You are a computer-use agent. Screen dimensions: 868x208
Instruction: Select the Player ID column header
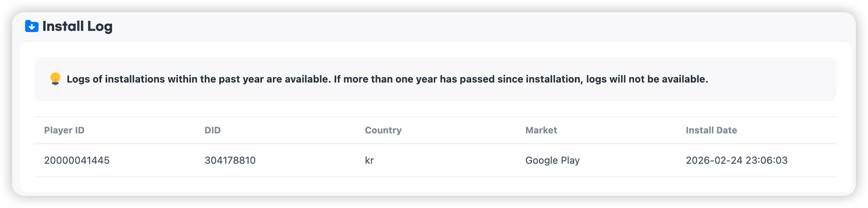[64, 130]
